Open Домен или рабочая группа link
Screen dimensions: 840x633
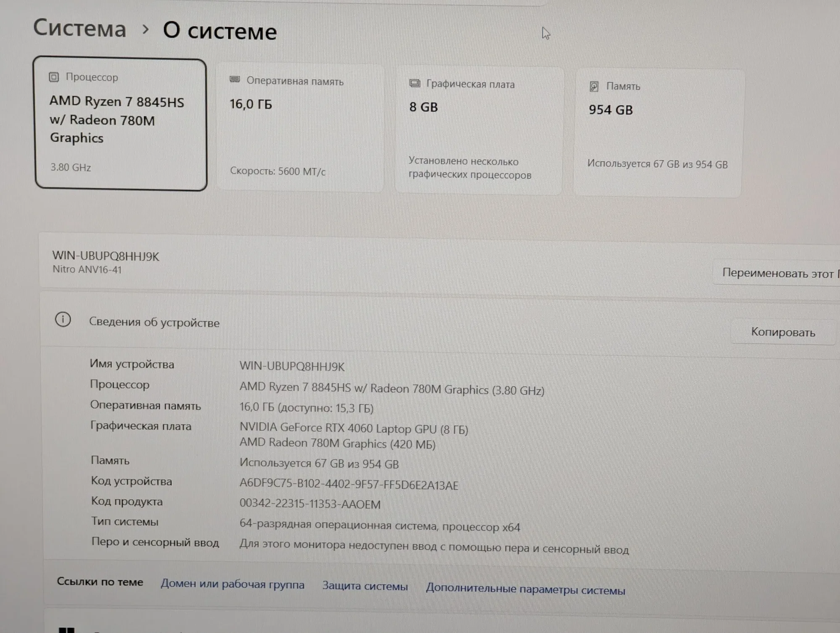coord(232,584)
